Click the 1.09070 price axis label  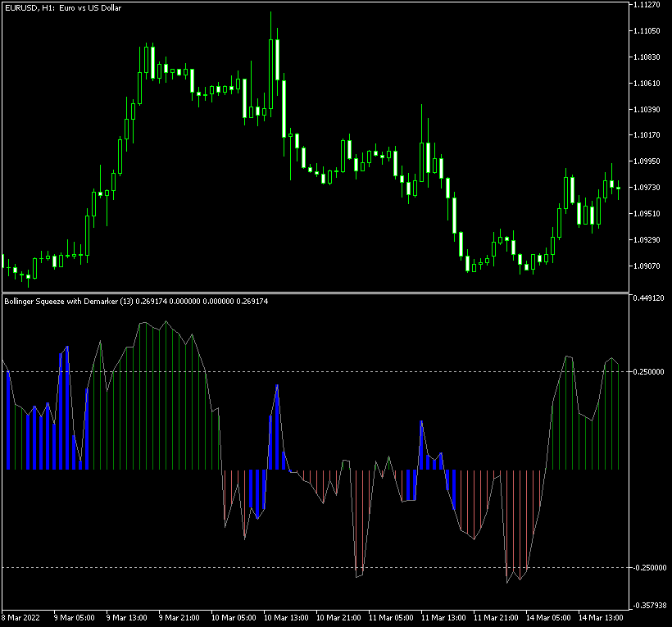tap(647, 266)
